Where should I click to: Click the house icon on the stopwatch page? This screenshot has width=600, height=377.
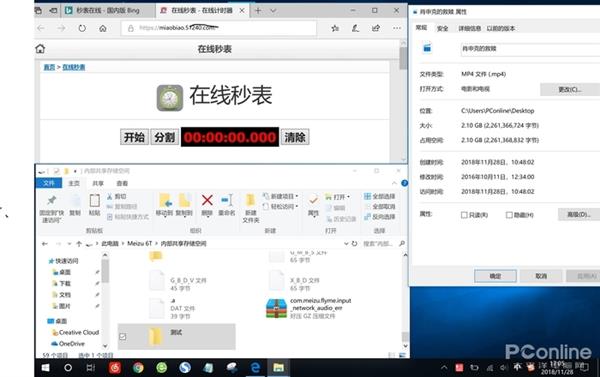point(40,49)
